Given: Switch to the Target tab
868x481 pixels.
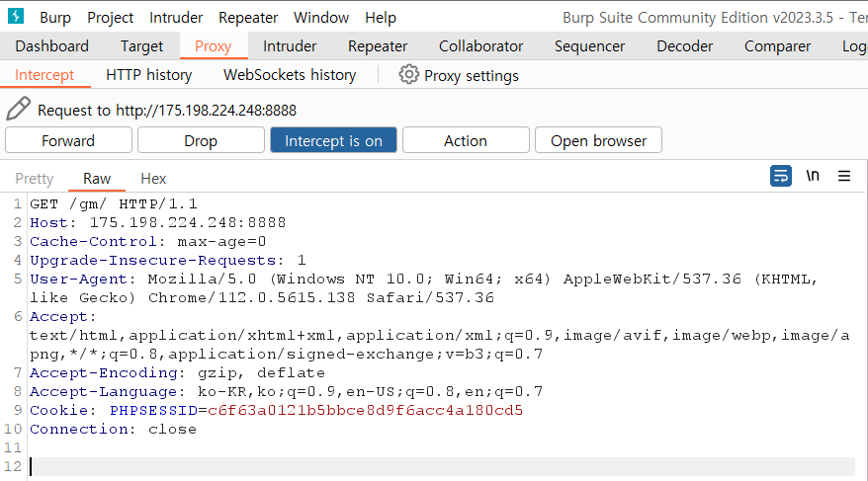Looking at the screenshot, I should coord(141,45).
